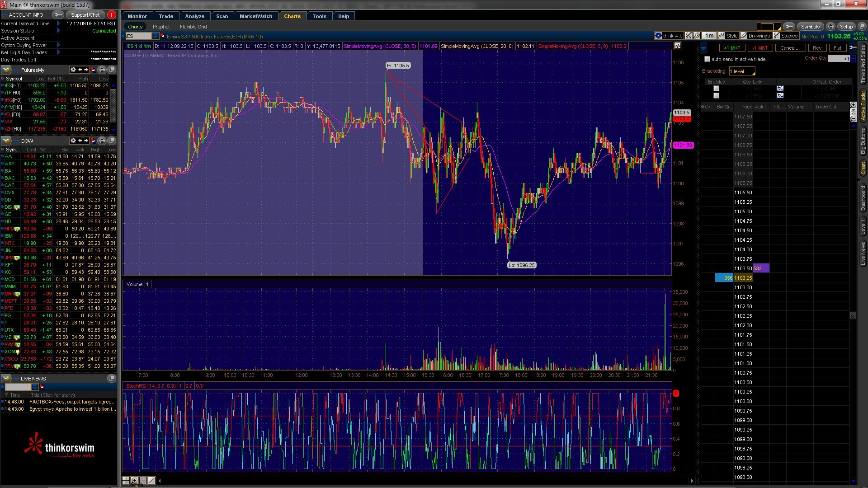Click the Flat button
The height and width of the screenshot is (488, 868).
coord(838,48)
